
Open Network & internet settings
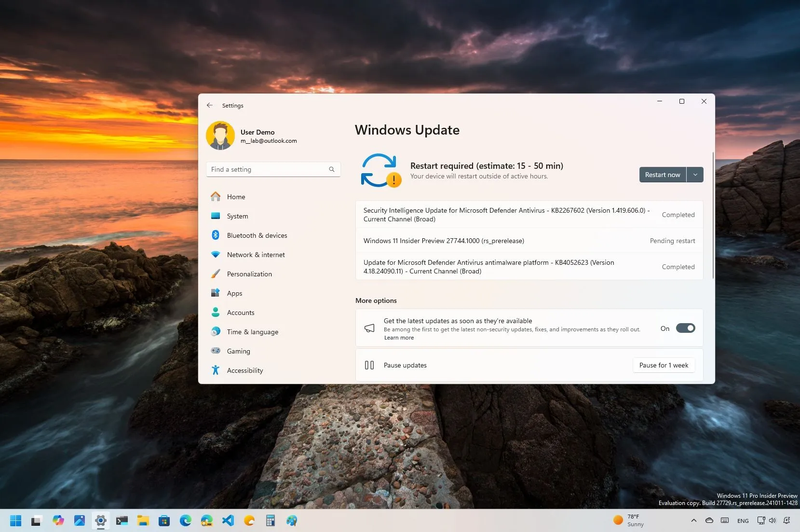(274, 255)
